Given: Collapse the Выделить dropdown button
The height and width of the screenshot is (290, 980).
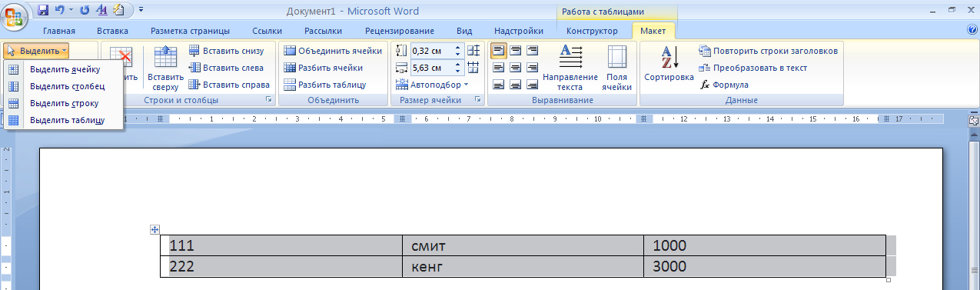Looking at the screenshot, I should point(37,51).
